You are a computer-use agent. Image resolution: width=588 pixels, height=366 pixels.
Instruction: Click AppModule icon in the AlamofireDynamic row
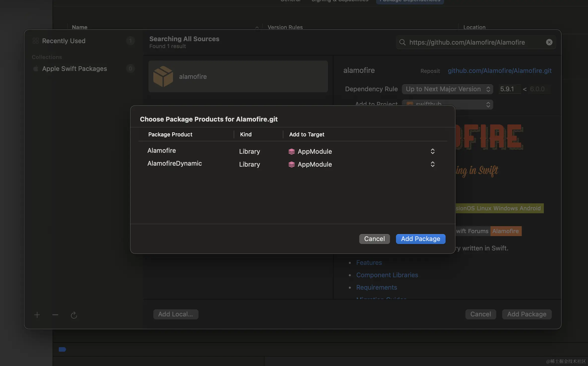292,164
